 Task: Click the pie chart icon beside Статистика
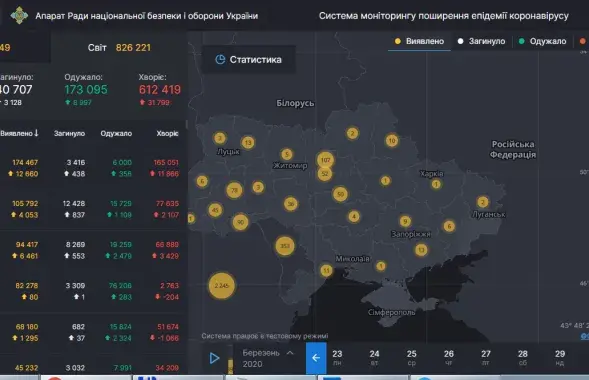tap(220, 59)
